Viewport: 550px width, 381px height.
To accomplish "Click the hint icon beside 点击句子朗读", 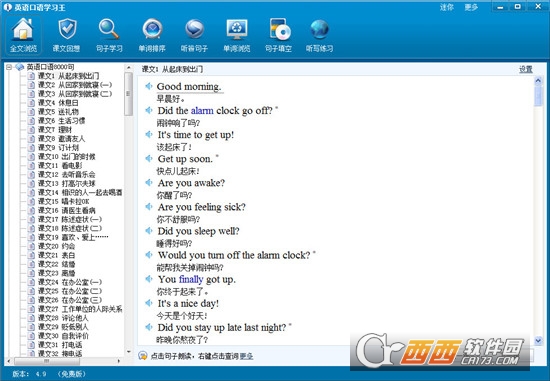I will pos(143,356).
